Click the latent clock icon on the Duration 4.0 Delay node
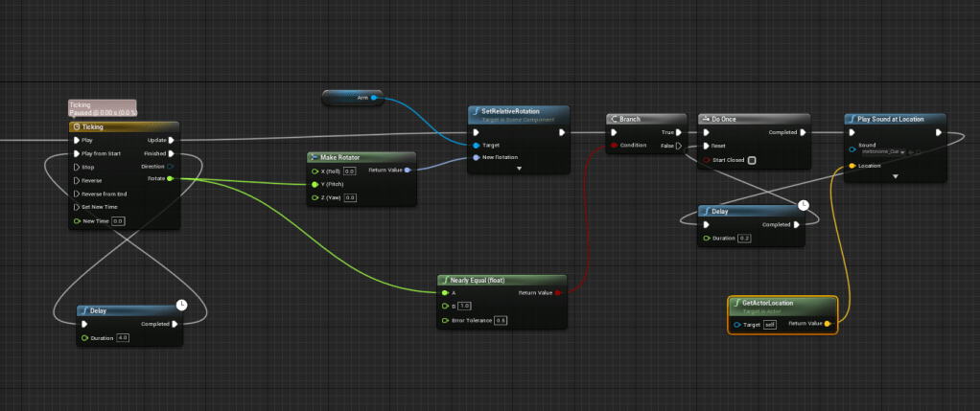Screen dimensions: 980x411 [181, 305]
